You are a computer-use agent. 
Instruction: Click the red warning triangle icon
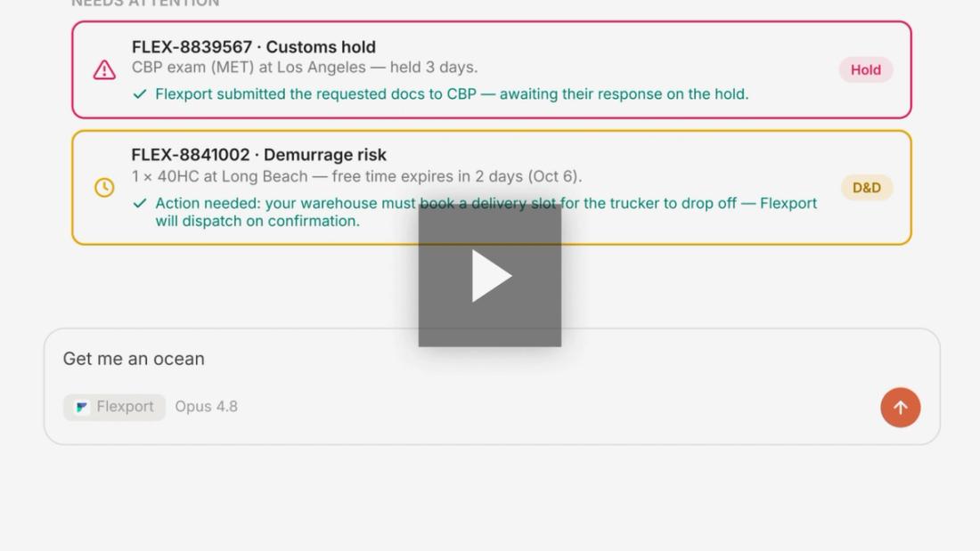[104, 70]
